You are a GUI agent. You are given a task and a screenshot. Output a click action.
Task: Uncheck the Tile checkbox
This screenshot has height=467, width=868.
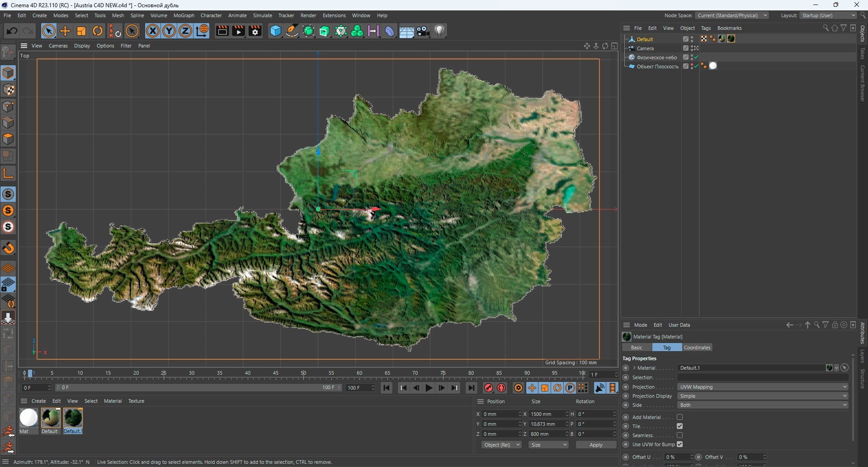[679, 426]
